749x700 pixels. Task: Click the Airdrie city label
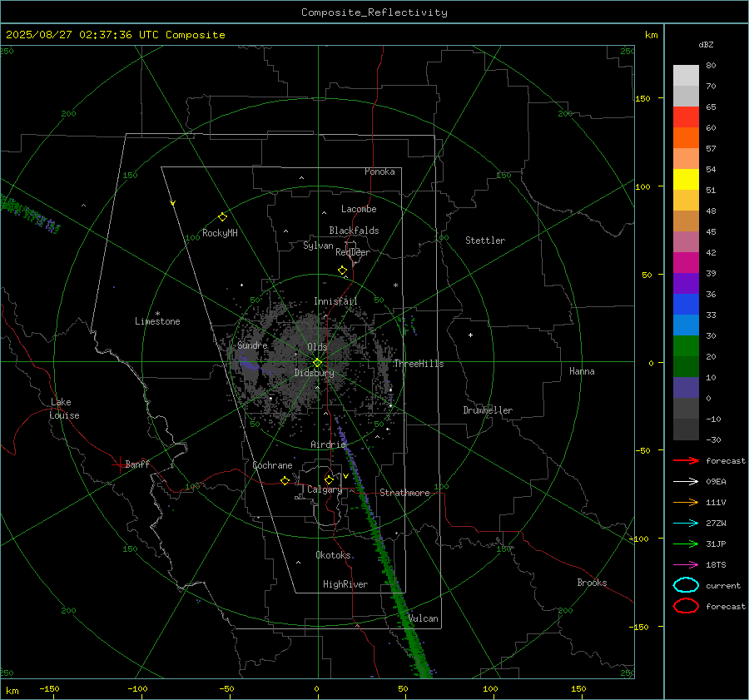(328, 444)
